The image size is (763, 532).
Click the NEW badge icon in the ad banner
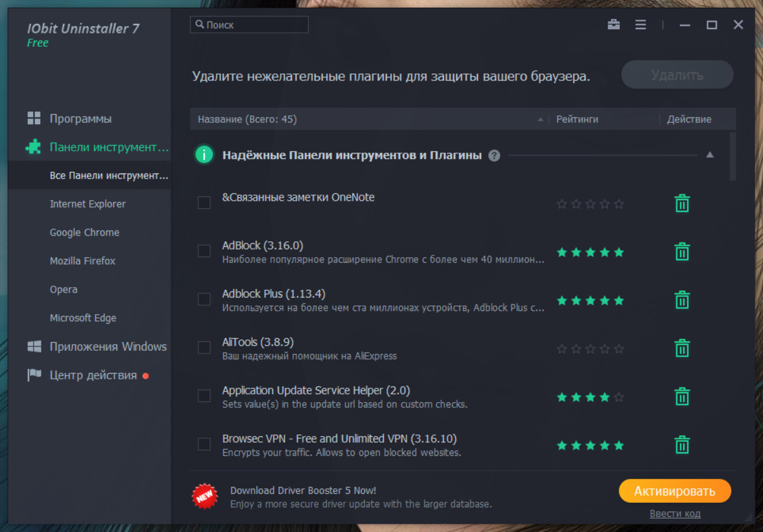click(x=205, y=497)
